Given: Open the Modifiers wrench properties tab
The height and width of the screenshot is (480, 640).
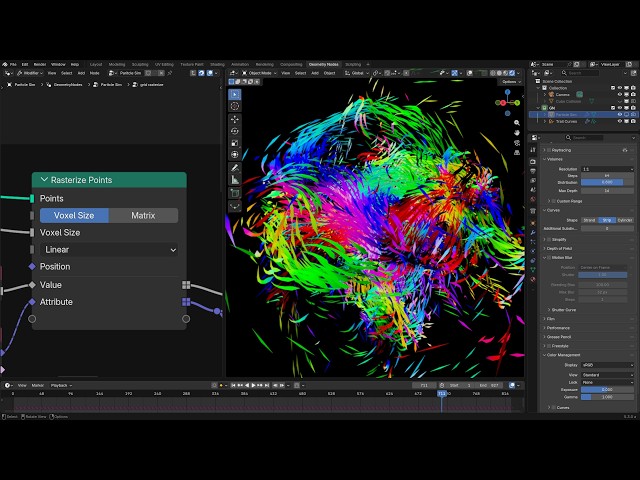Looking at the screenshot, I should click(533, 232).
